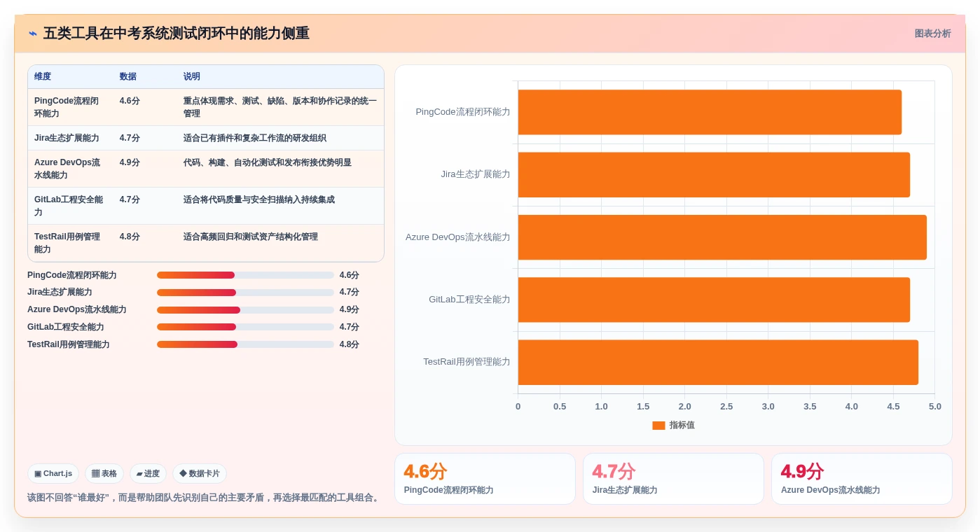Click the lightning icon beside the title

click(33, 34)
